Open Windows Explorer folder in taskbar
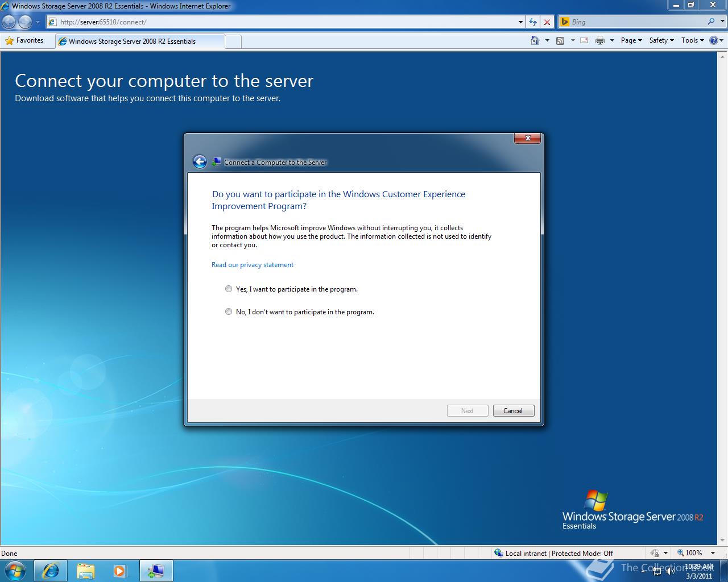The width and height of the screenshot is (728, 582). [85, 571]
